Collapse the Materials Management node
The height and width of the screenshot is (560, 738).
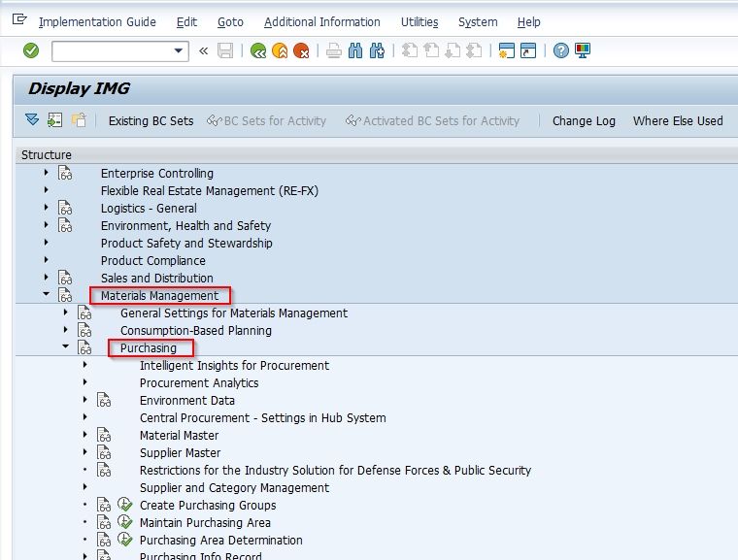click(x=47, y=294)
